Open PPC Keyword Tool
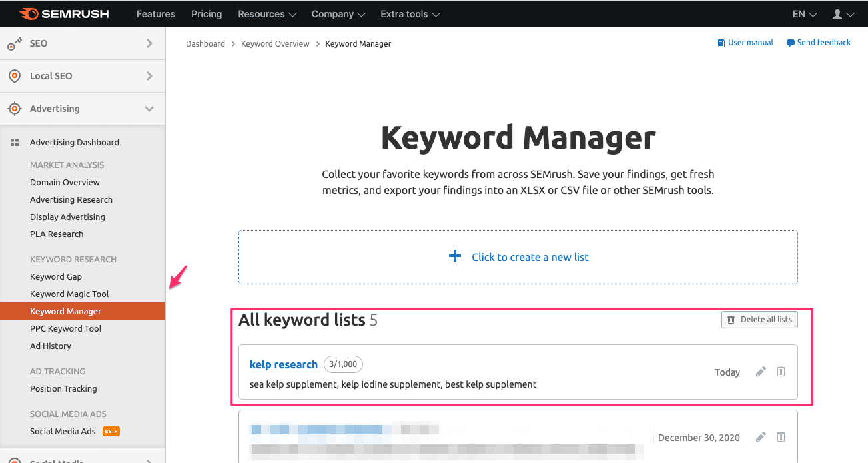Viewport: 868px width, 463px height. point(65,328)
